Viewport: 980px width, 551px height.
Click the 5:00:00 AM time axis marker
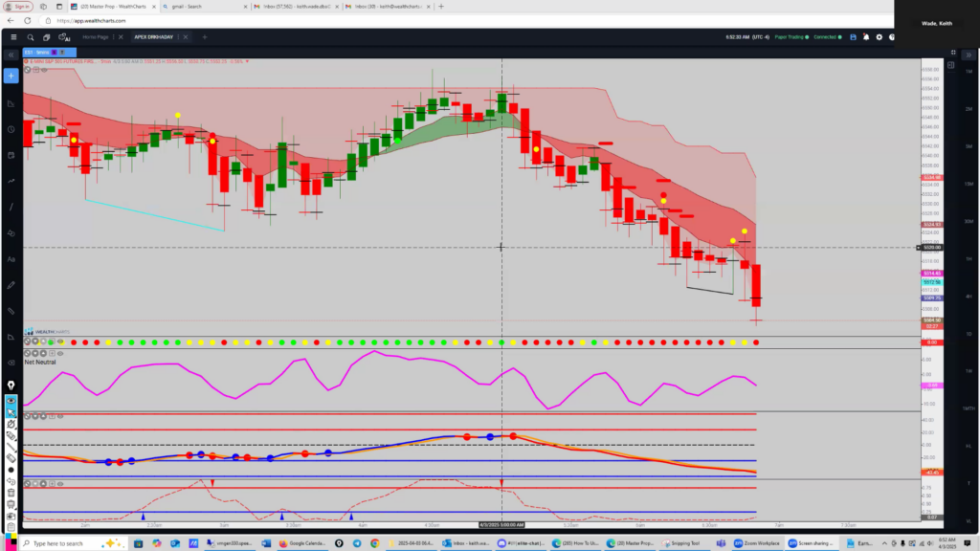coord(501,525)
